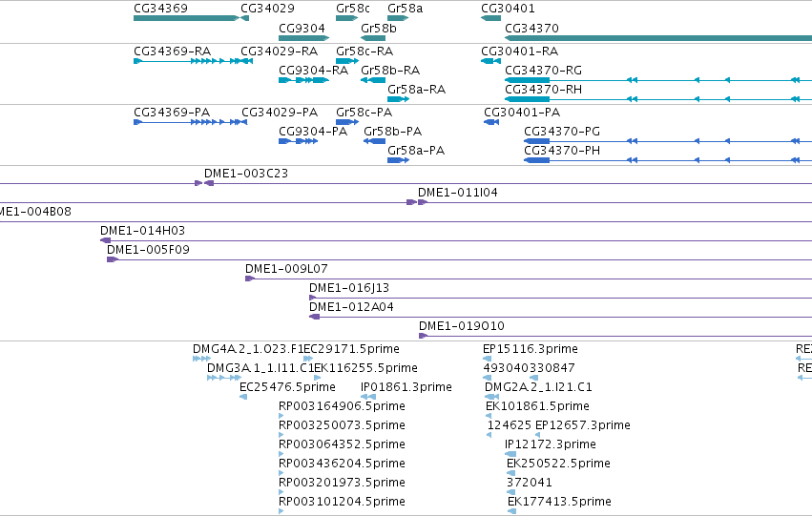Screen dimensions: 812x516
Task: Select the CG9304 gene feature
Action: 304,38
